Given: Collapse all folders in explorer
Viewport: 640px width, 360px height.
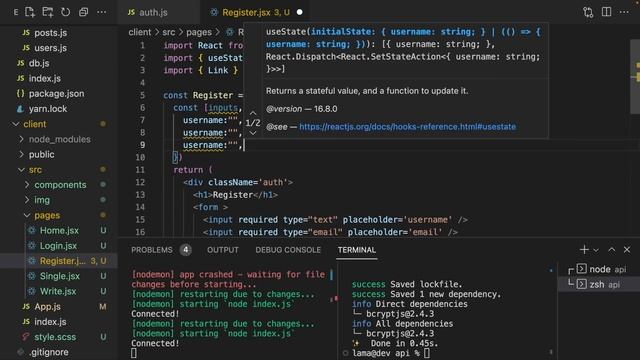Looking at the screenshot, I should click(x=83, y=12).
